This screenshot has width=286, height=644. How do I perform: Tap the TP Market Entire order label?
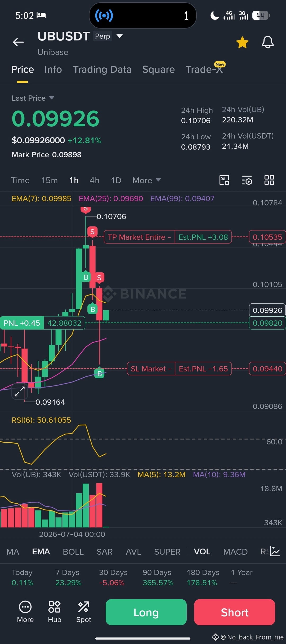click(x=139, y=237)
